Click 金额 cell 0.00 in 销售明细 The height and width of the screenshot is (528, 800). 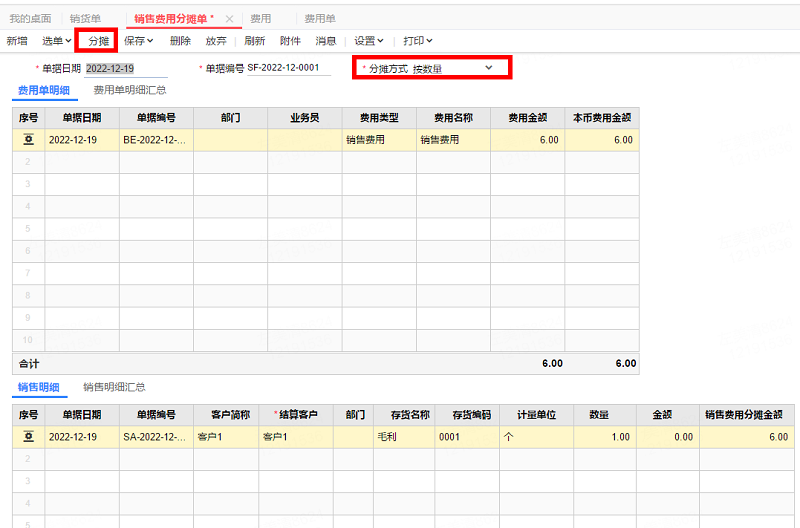[x=667, y=437]
